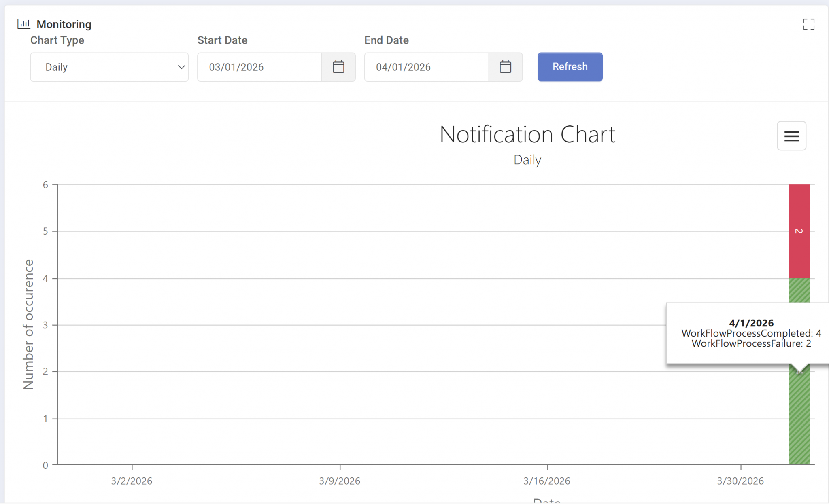Screen dimensions: 829x504
Task: Click the Chart Type label
Action: tap(57, 40)
